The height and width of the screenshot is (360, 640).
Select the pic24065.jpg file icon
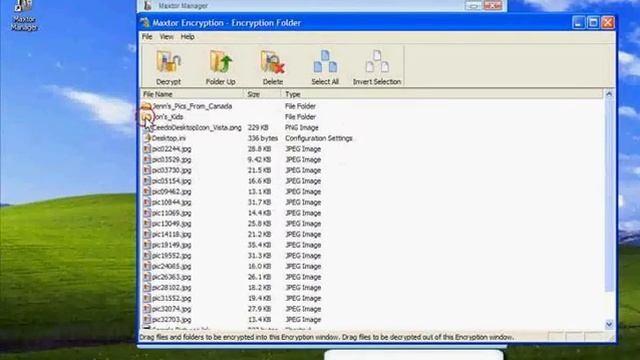pos(147,266)
